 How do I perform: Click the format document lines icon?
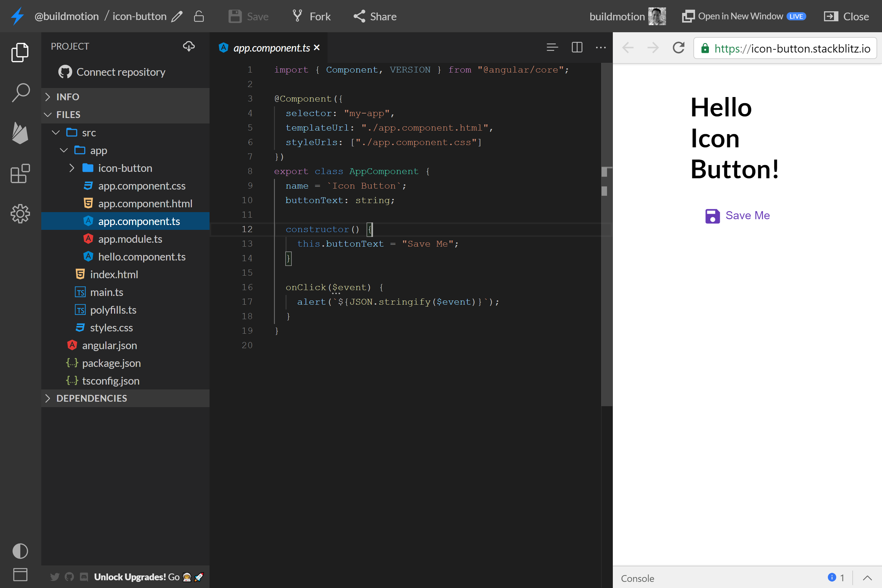pos(552,47)
